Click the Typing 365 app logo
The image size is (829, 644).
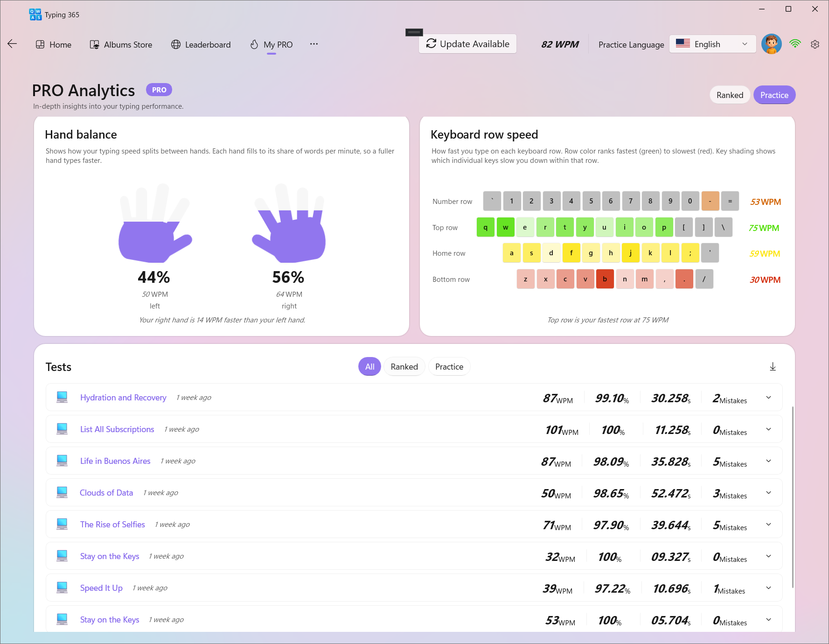tap(35, 14)
